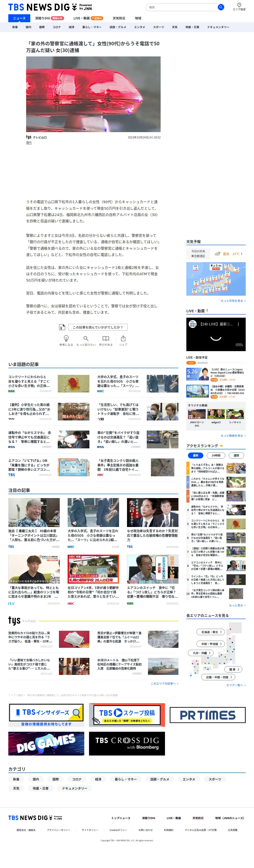Select the 九州・沖縄 area button
The image size is (254, 868).
(201, 653)
